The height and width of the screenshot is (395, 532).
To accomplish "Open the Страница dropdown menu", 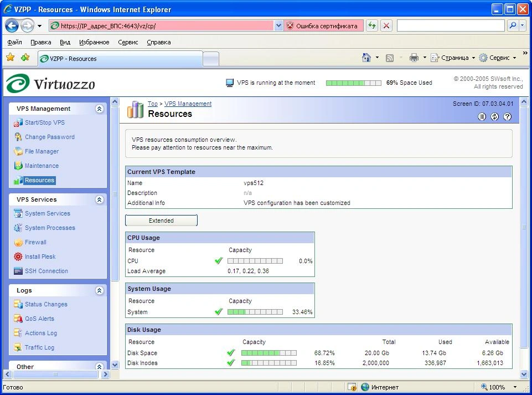I will [x=453, y=58].
